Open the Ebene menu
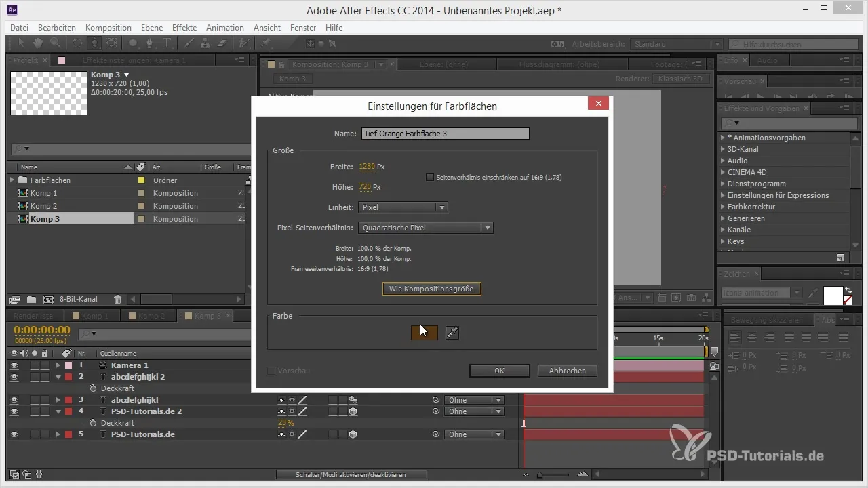Viewport: 868px width, 488px height. point(153,28)
